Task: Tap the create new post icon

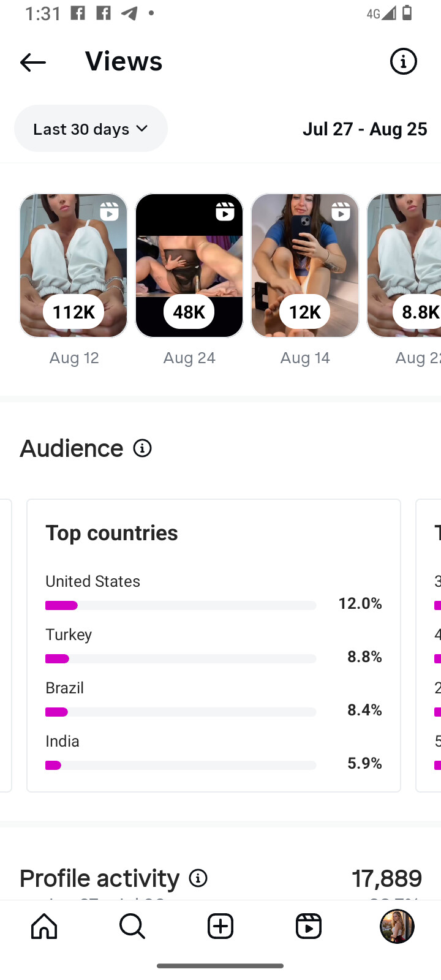Action: pos(221,926)
